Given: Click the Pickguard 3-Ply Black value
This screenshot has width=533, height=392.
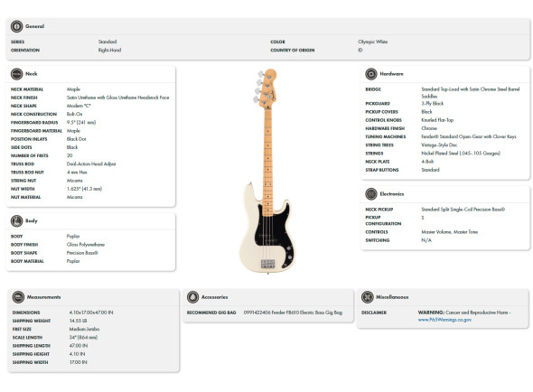Looking at the screenshot, I should point(433,103).
